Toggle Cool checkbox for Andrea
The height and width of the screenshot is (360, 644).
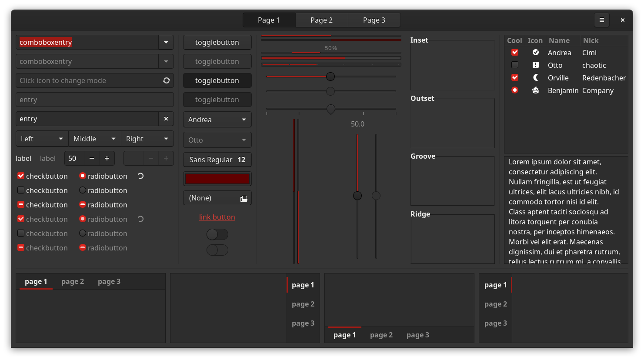[515, 52]
